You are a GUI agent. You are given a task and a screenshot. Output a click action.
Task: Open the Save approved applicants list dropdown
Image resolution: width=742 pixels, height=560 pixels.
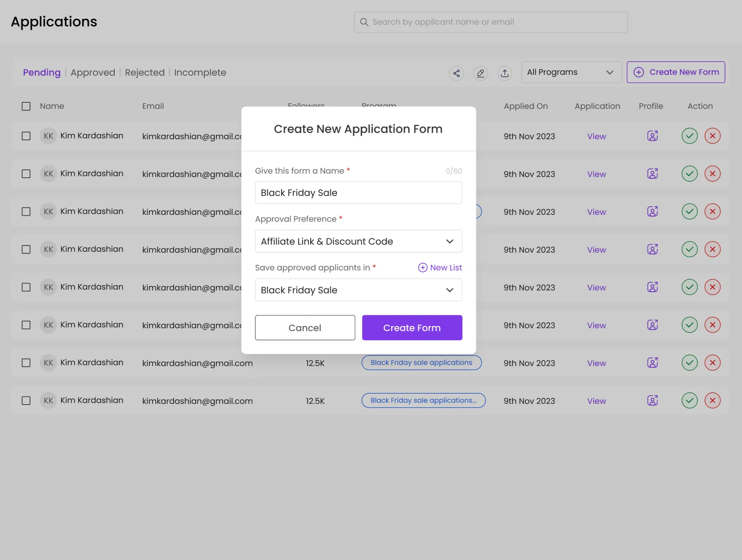point(358,290)
